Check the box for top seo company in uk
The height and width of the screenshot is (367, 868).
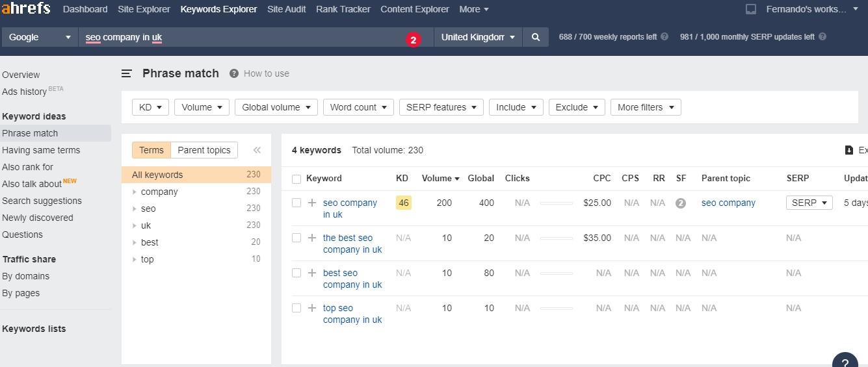tap(296, 308)
